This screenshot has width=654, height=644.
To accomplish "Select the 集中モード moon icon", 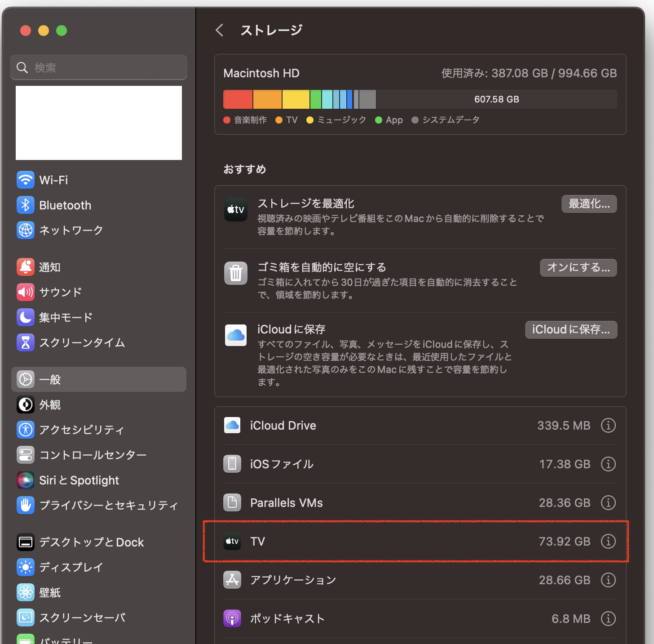I will pos(26,317).
